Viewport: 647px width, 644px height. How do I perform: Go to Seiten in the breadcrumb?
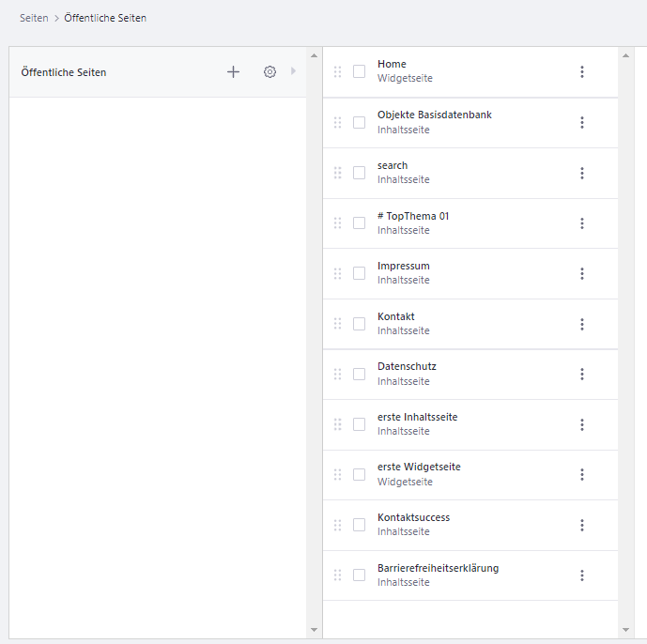pos(34,18)
